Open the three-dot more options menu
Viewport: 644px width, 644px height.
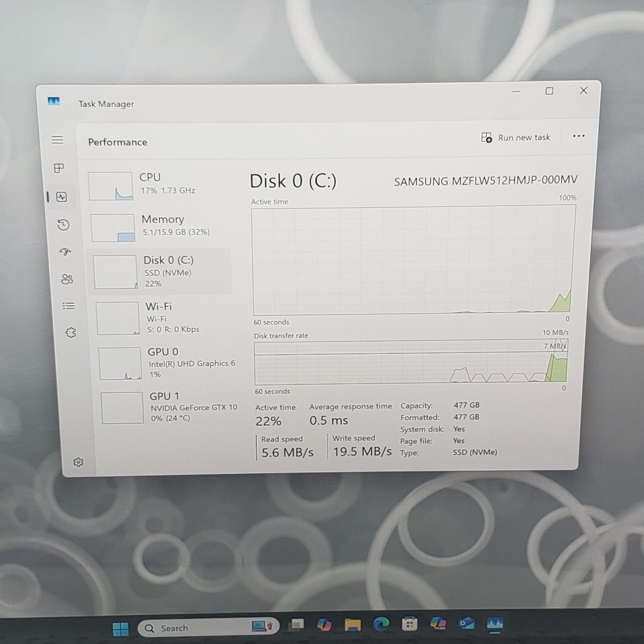click(578, 136)
